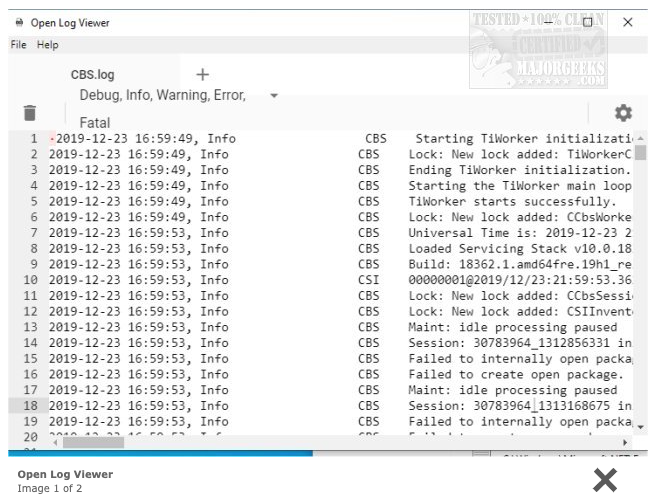Close the image preview with the large X
The image size is (656, 504).
[x=605, y=480]
